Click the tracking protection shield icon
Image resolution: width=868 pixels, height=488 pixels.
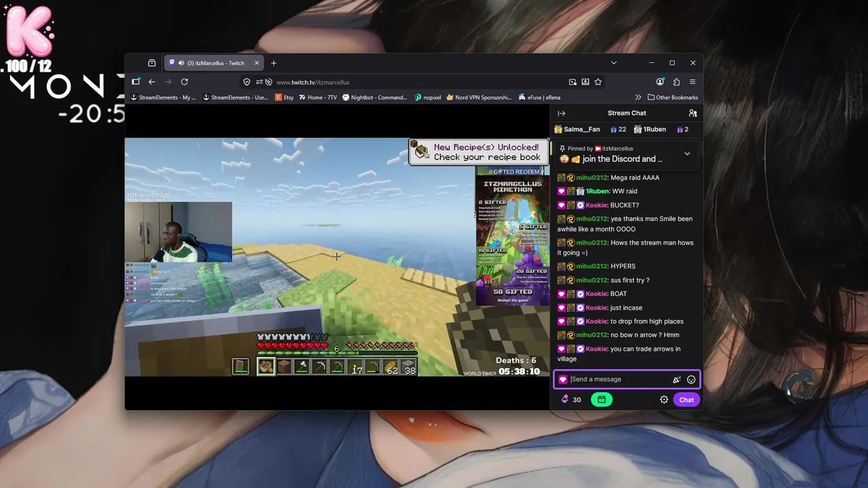click(247, 82)
